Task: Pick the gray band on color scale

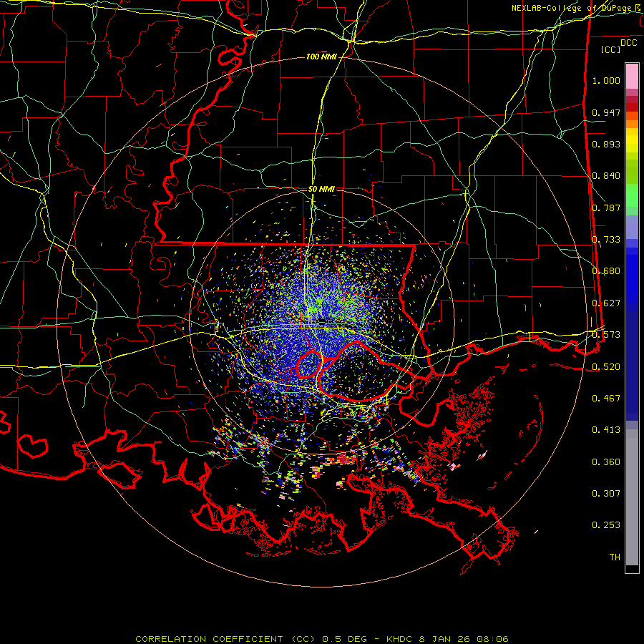Action: (632, 497)
